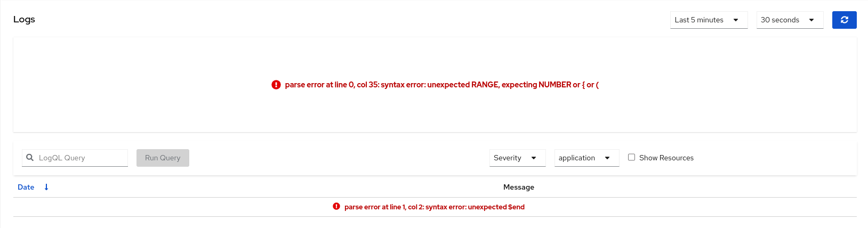Screen dimensions: 868x228
Task: Click the table's unexpected $end error message
Action: 434,207
